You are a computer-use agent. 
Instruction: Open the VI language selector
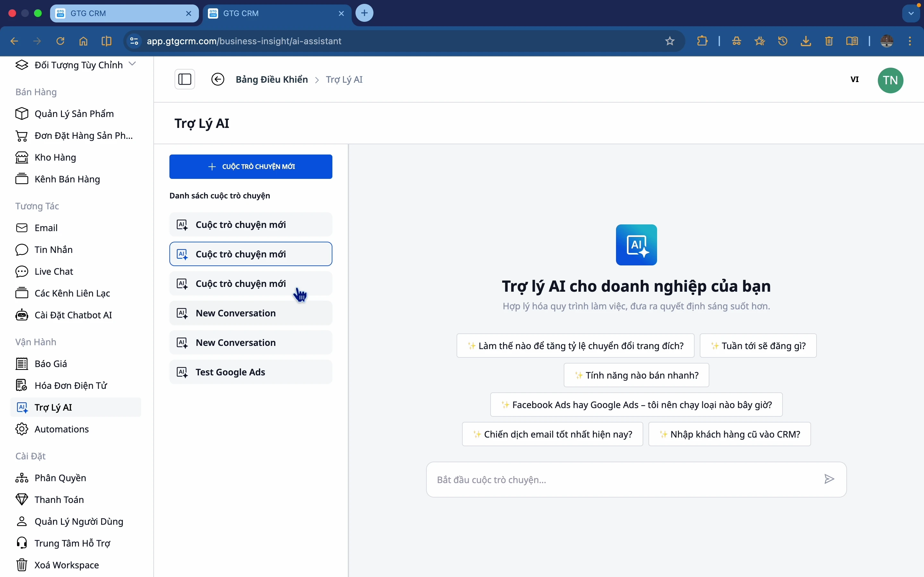855,79
